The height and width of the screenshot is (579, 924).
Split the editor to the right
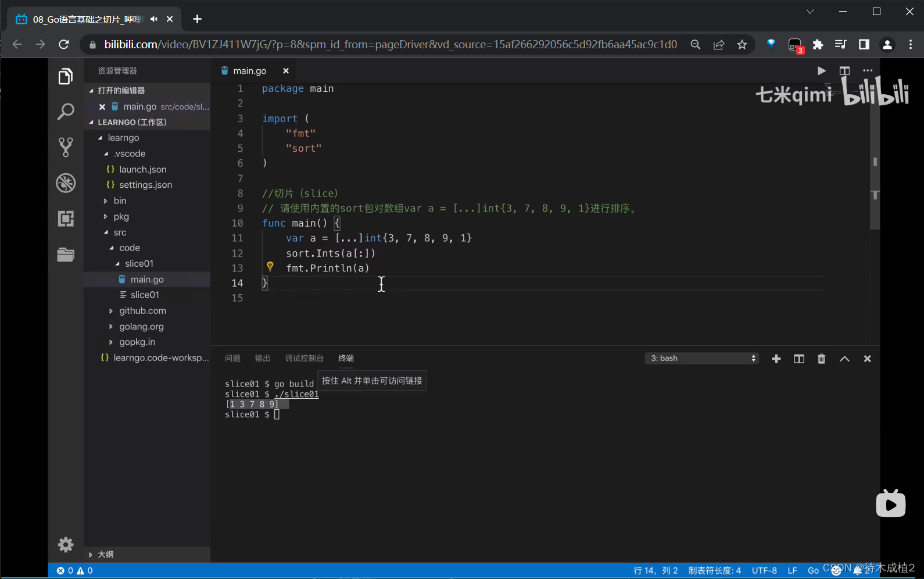point(844,71)
